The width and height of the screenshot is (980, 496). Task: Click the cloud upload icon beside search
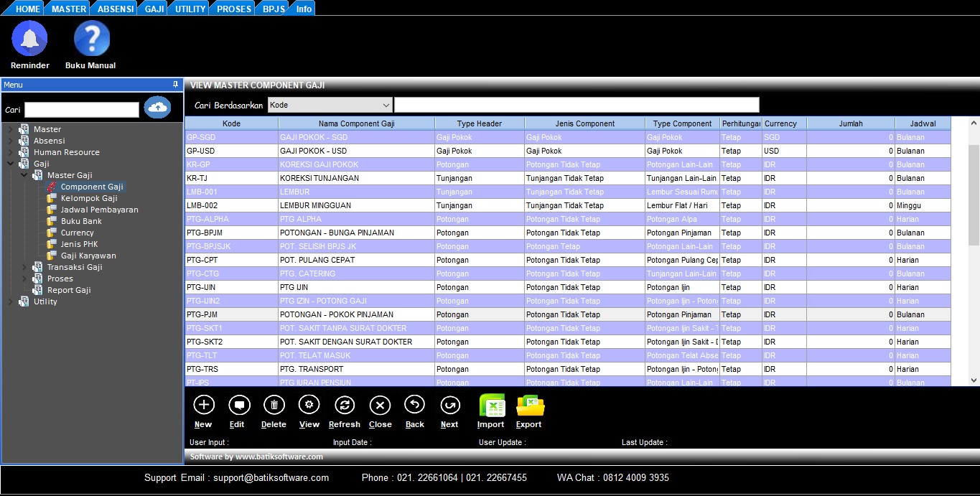[x=157, y=108]
